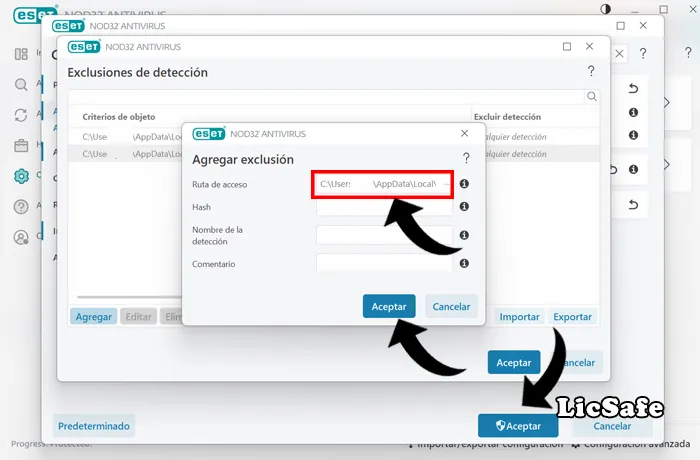The width and height of the screenshot is (700, 460).
Task: Select second highlighted exclusion row C:\Use AppData
Action: pyautogui.click(x=333, y=154)
